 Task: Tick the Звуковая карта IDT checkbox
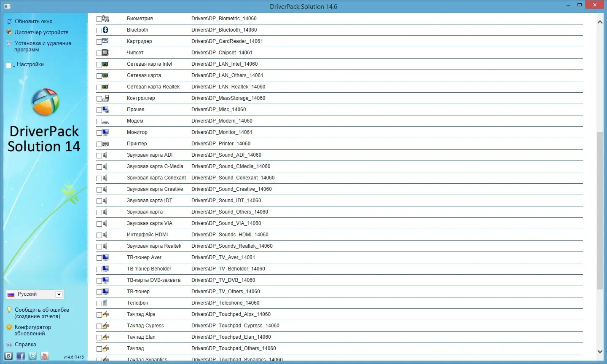[x=99, y=201]
